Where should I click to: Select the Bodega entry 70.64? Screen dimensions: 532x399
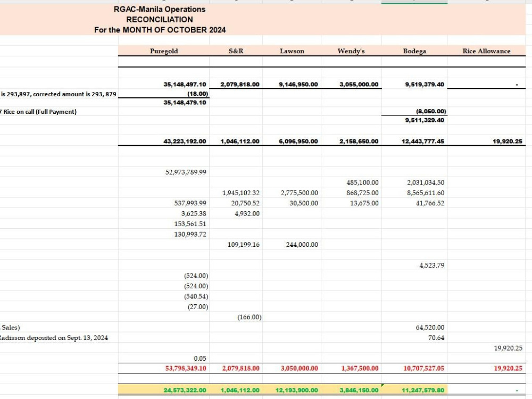point(436,338)
